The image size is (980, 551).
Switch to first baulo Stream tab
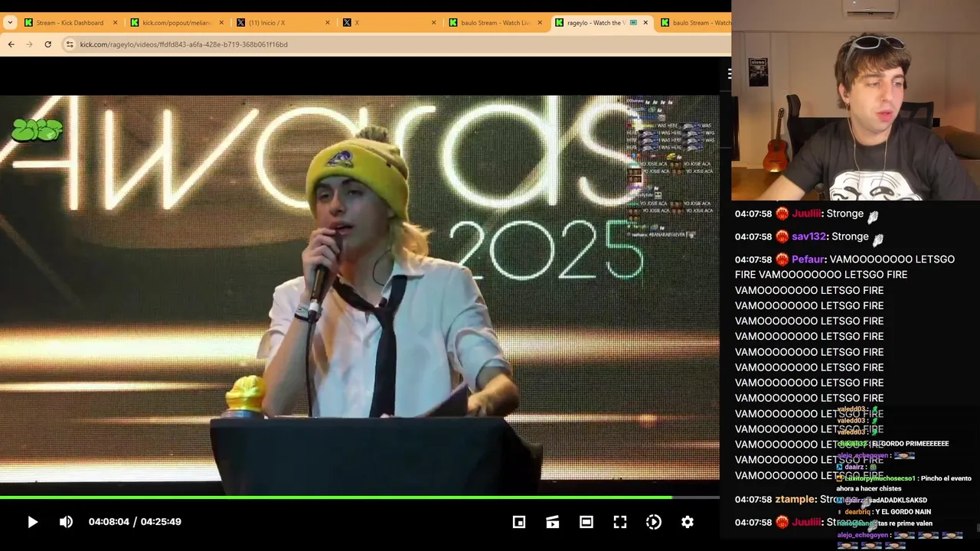click(x=495, y=23)
